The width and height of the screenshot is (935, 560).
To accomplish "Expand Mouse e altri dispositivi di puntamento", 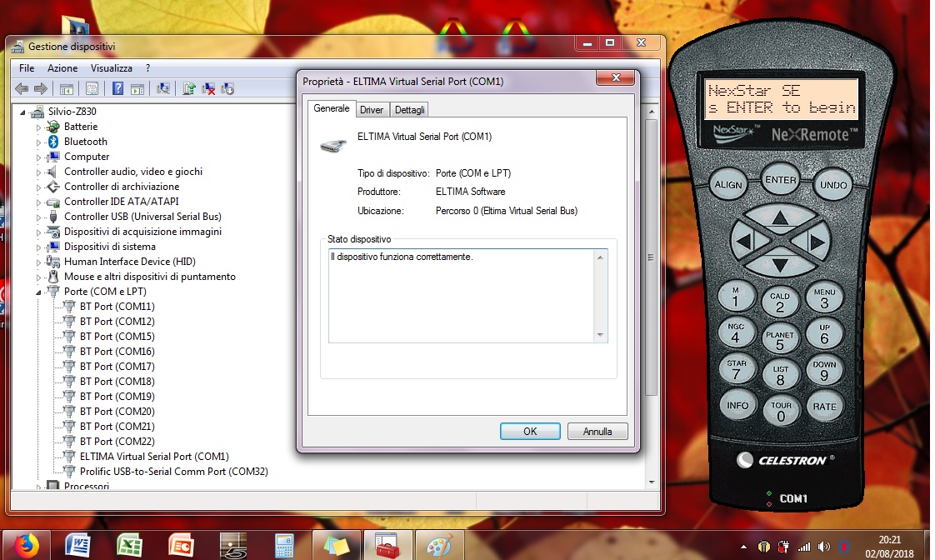I will tap(39, 277).
